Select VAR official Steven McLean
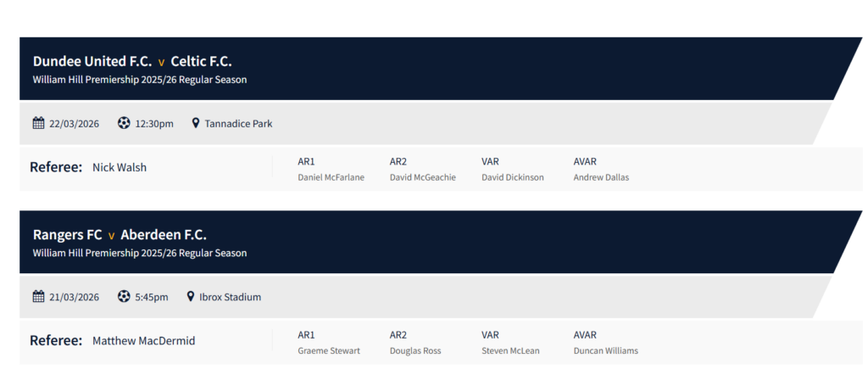The width and height of the screenshot is (868, 375). coord(510,350)
